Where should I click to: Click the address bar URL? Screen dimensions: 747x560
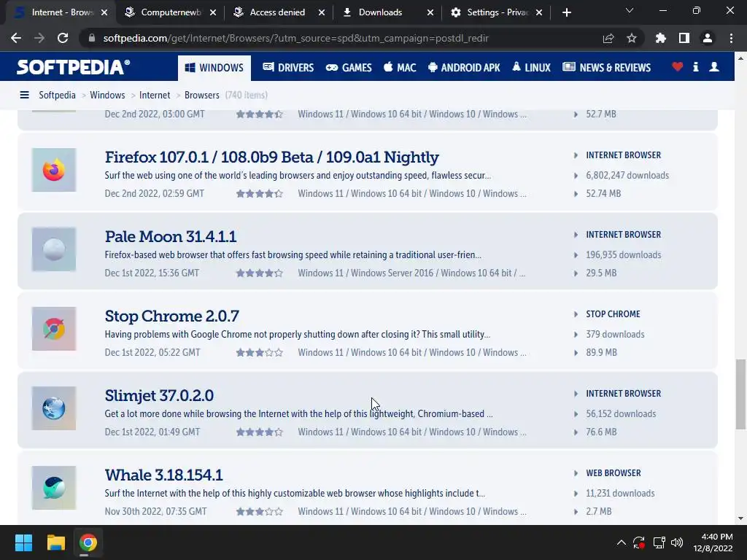pos(296,38)
